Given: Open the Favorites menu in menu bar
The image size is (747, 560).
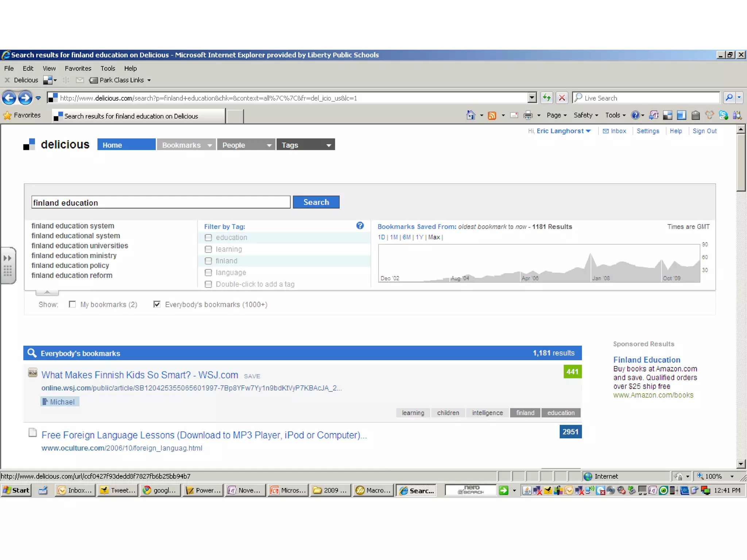Looking at the screenshot, I should tap(78, 69).
